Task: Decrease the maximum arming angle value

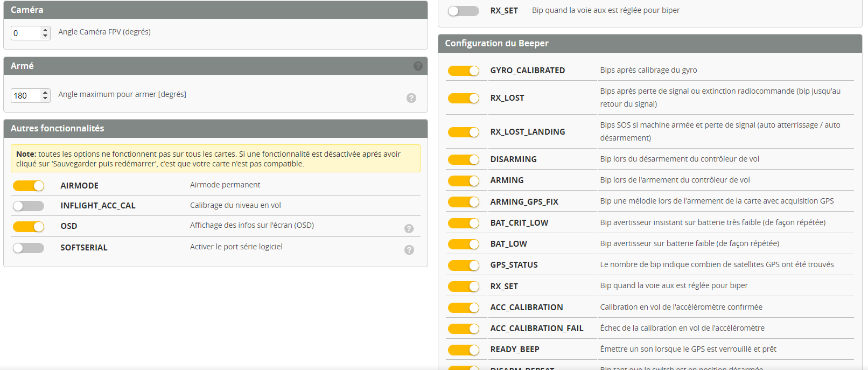Action: pyautogui.click(x=45, y=99)
